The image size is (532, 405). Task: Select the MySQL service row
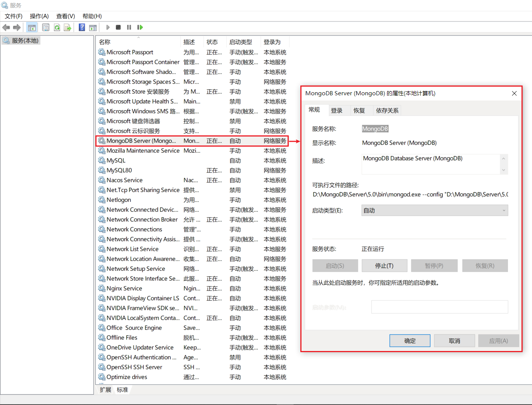click(192, 160)
